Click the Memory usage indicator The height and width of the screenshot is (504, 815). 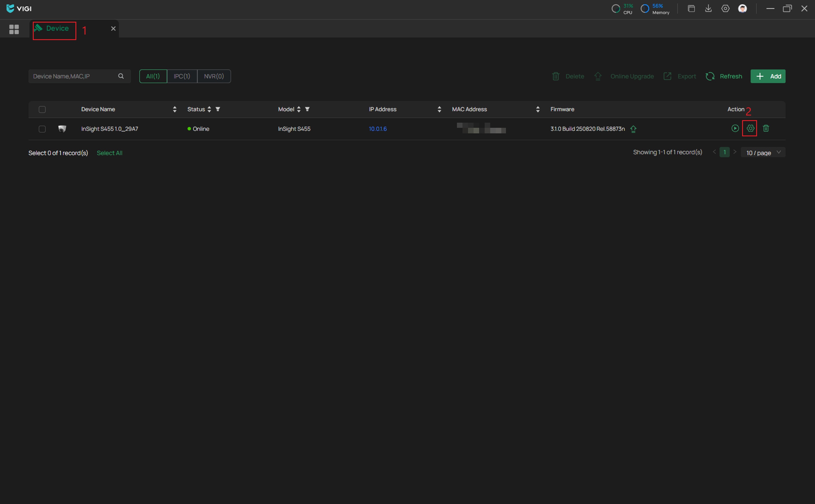pyautogui.click(x=655, y=9)
